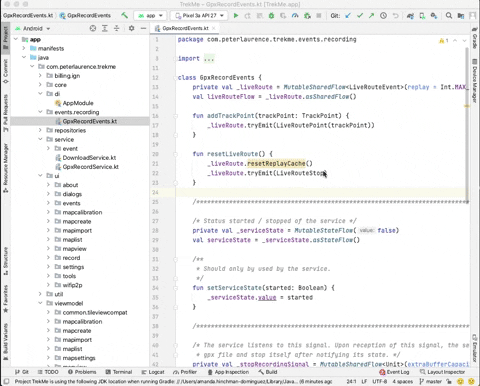Click the UTF-8 encoding status entry
Image resolution: width=480 pixels, height=386 pixels.
pyautogui.click(x=379, y=381)
